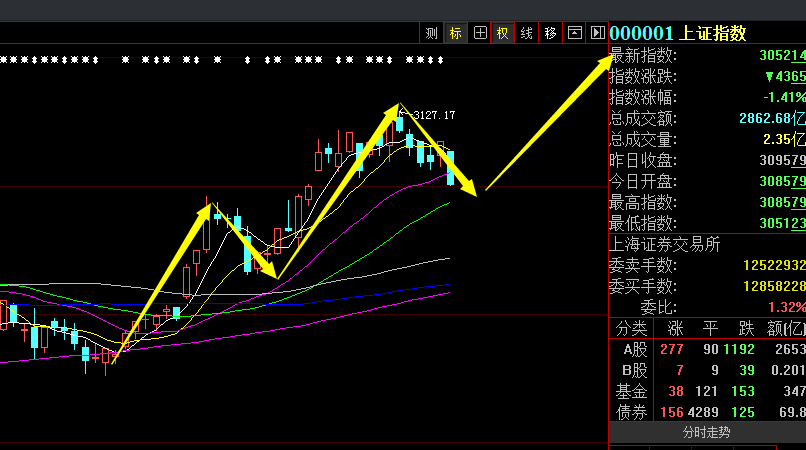Collapse side panel with the arrow icon
The height and width of the screenshot is (450, 806).
(597, 33)
